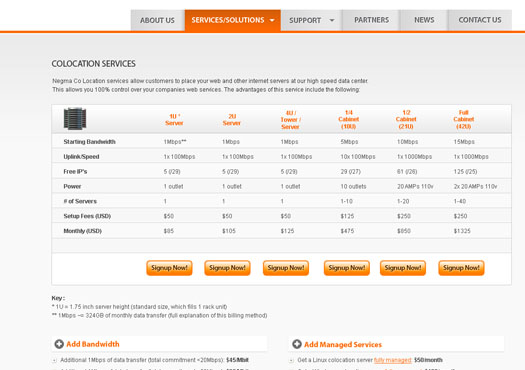Click the 'Monthly (USD)' row label
The height and width of the screenshot is (370, 525).
tap(82, 231)
